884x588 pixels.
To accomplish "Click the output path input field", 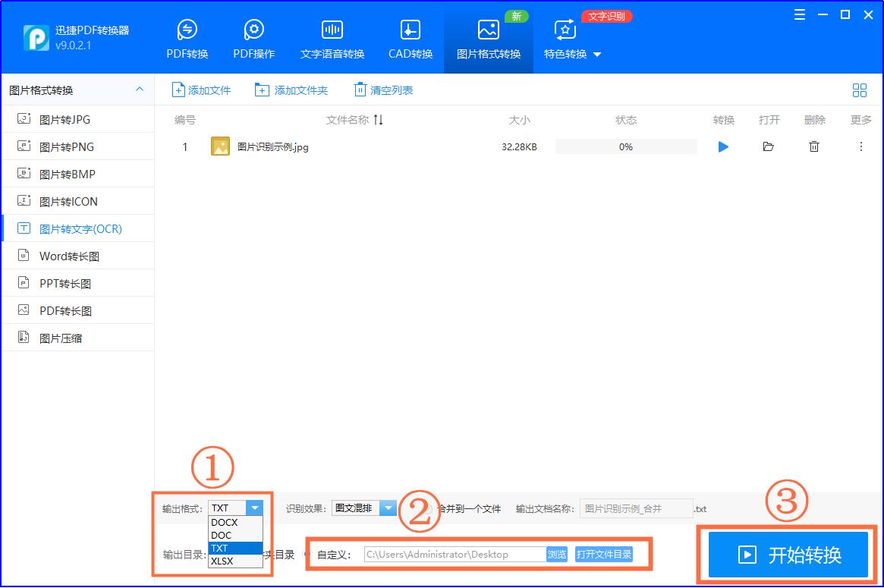I will (454, 555).
